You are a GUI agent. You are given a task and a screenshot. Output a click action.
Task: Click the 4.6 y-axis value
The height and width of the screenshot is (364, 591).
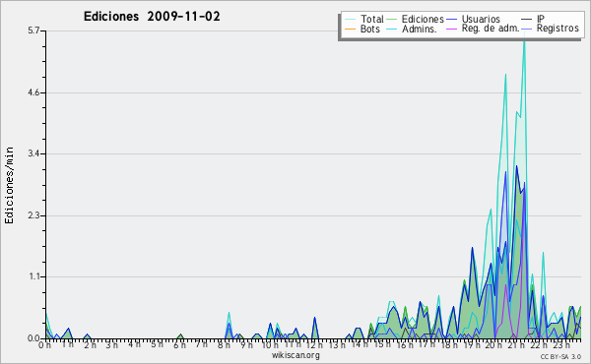(x=33, y=92)
